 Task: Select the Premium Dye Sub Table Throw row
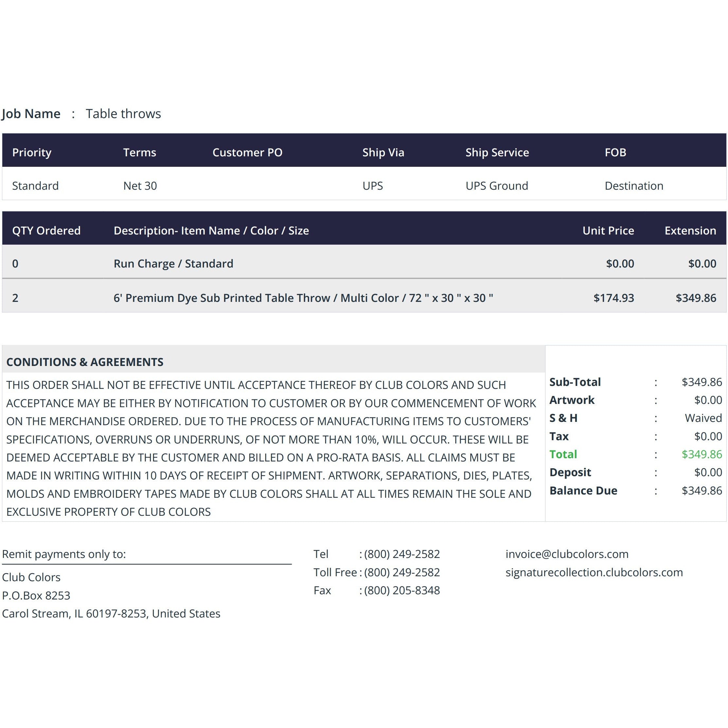[x=364, y=297]
